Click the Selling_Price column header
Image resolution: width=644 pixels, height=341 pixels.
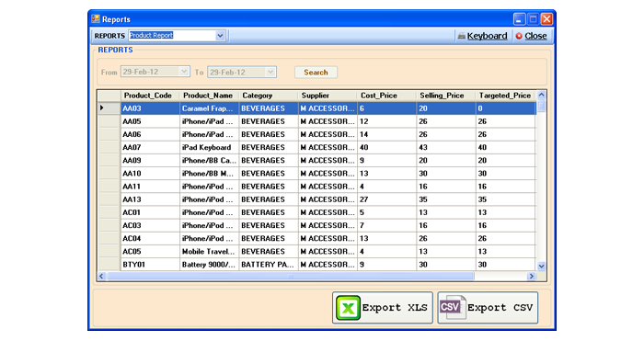coord(446,96)
